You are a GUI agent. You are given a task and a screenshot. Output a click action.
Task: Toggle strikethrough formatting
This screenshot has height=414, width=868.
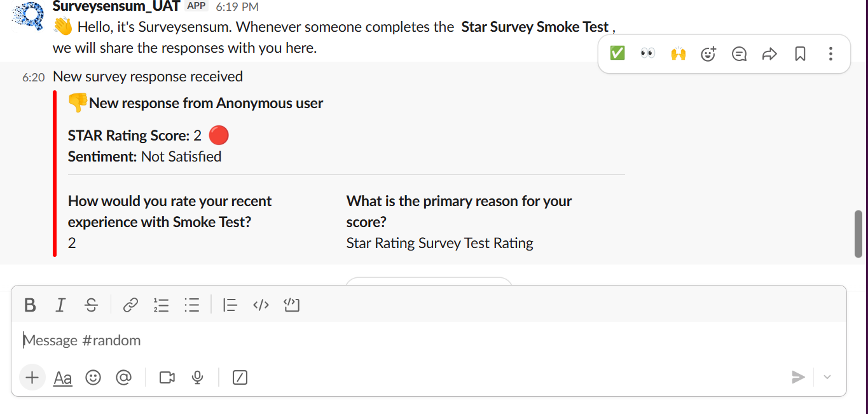pos(92,305)
